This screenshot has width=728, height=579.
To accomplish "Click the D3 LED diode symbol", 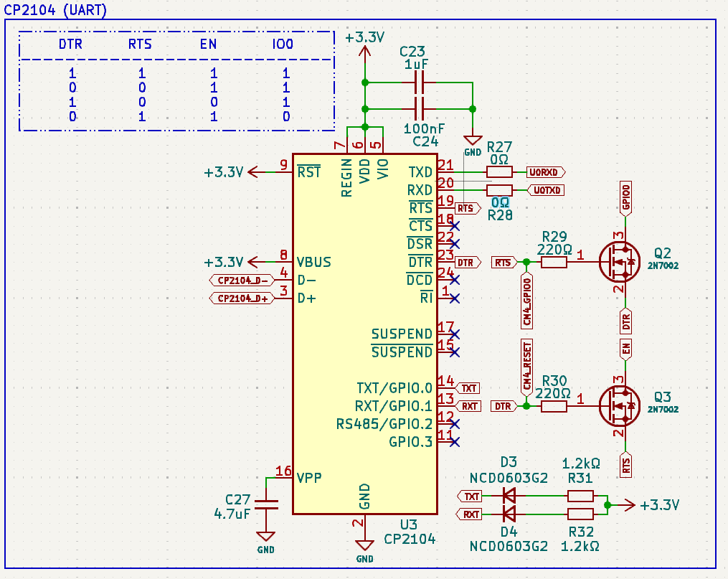I will [x=509, y=496].
